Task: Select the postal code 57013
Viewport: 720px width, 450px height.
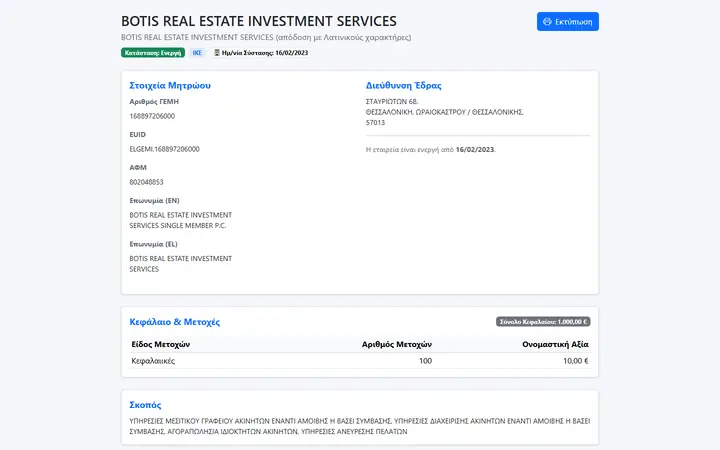Action: point(375,123)
